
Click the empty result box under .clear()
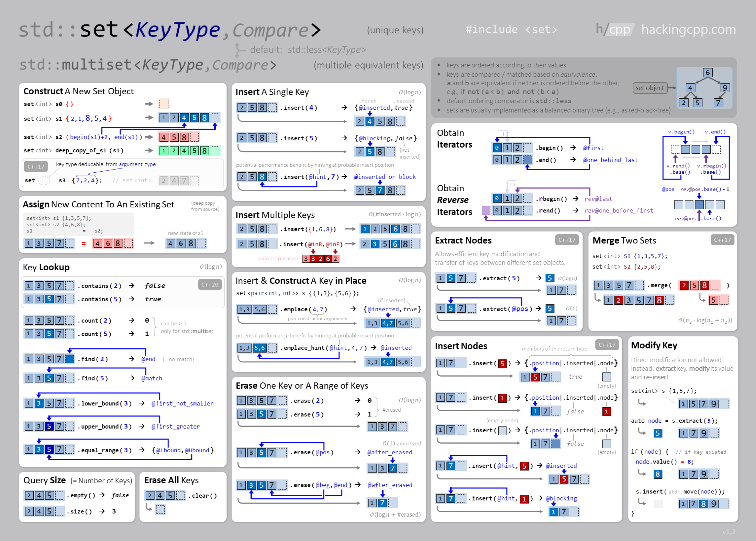point(160,509)
